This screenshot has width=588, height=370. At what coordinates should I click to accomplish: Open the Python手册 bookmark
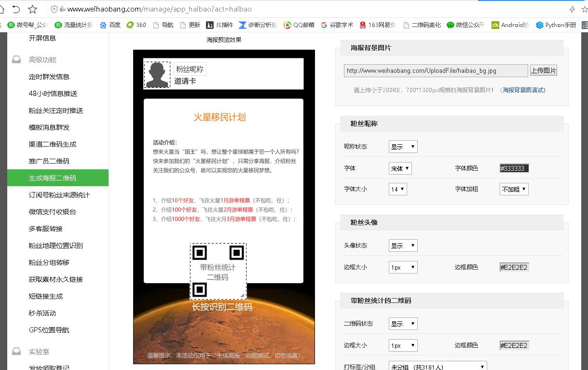pos(556,25)
